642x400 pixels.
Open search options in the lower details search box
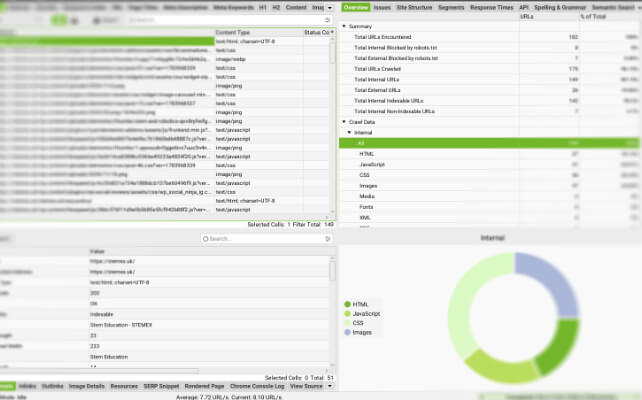pos(327,239)
